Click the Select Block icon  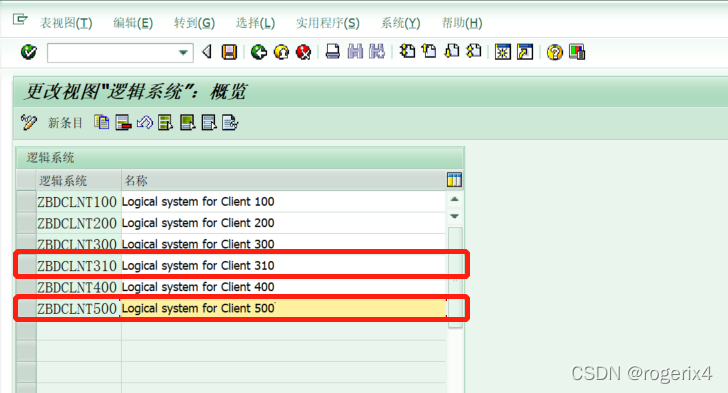[x=188, y=123]
